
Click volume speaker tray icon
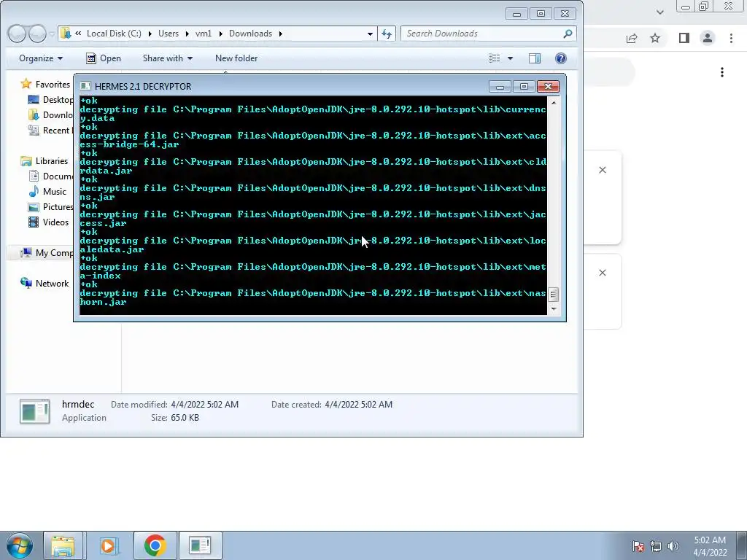click(673, 546)
